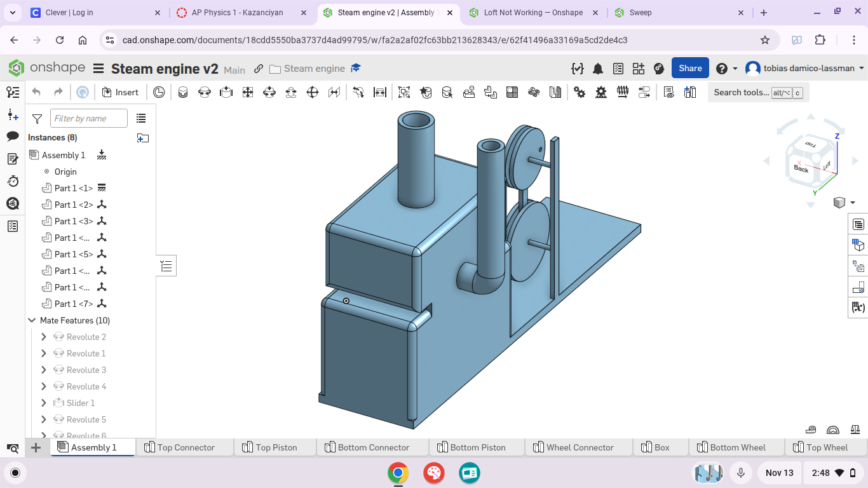Click the Insert parts and assemblies button
Viewport: 868px width, 488px height.
[119, 92]
